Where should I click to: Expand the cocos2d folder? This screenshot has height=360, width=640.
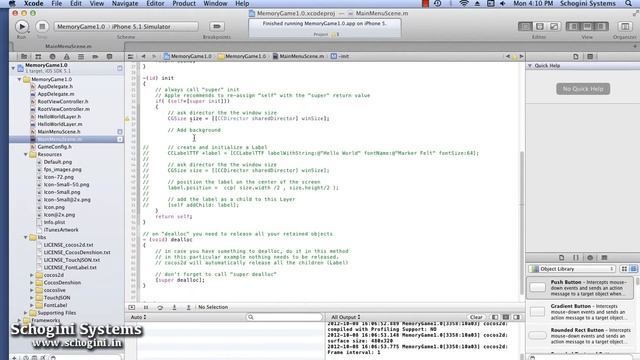point(32,275)
